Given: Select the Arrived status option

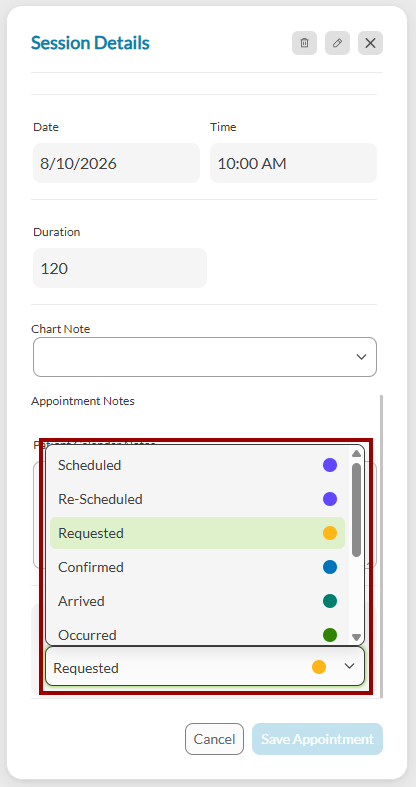Looking at the screenshot, I should 197,601.
